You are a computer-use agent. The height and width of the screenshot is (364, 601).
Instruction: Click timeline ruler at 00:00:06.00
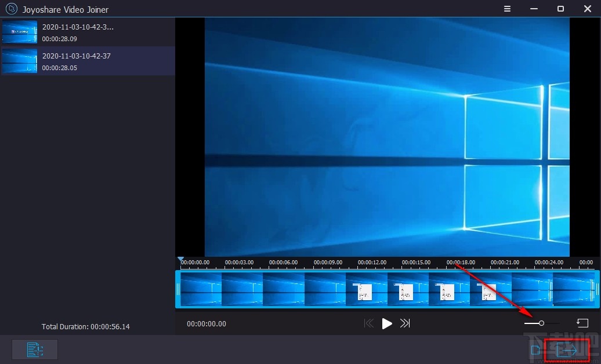point(283,263)
